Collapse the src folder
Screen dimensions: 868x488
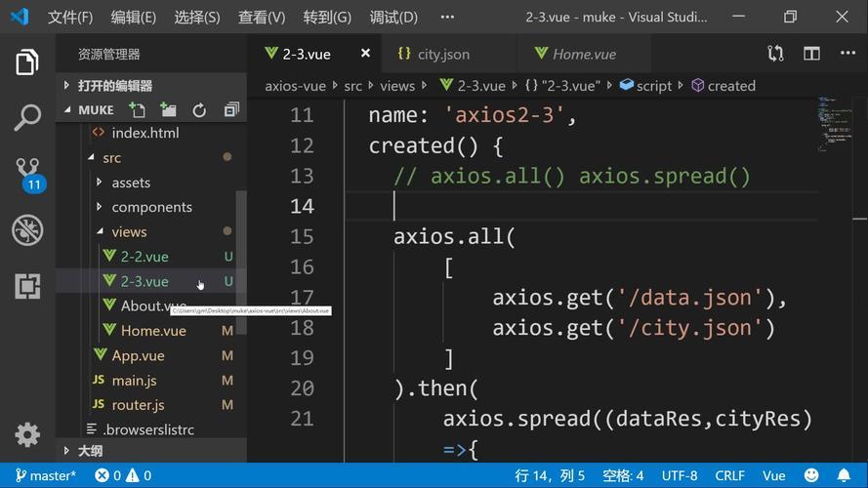(111, 158)
